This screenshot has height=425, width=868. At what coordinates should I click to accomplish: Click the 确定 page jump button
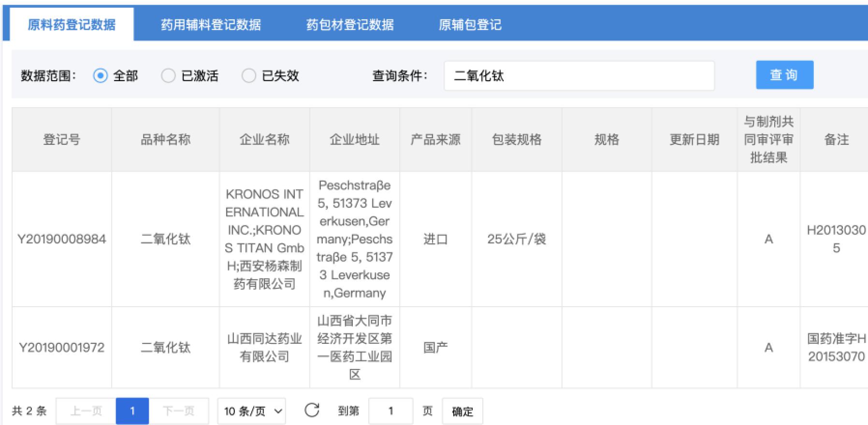pos(462,411)
